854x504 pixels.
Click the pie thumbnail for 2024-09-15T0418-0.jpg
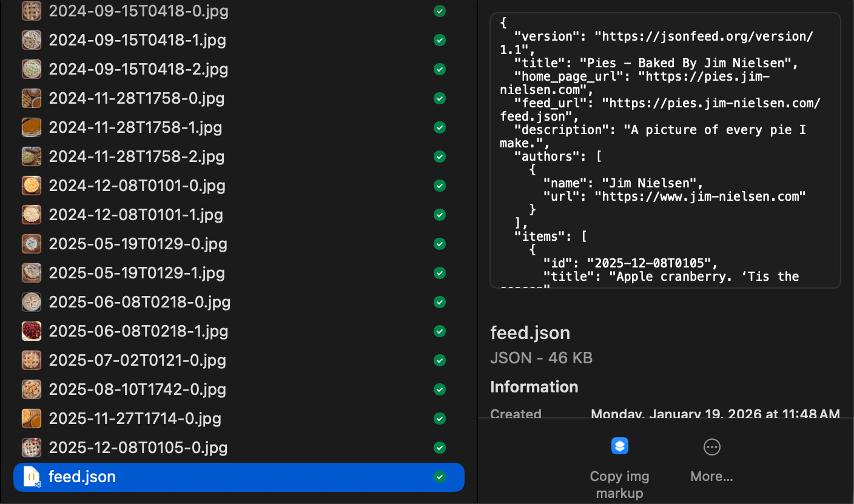tap(31, 11)
